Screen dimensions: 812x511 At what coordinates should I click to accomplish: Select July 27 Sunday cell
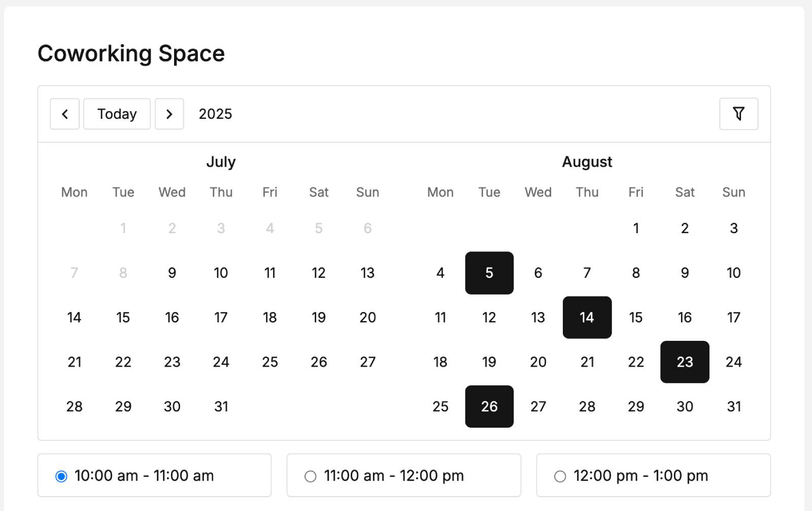(x=367, y=362)
